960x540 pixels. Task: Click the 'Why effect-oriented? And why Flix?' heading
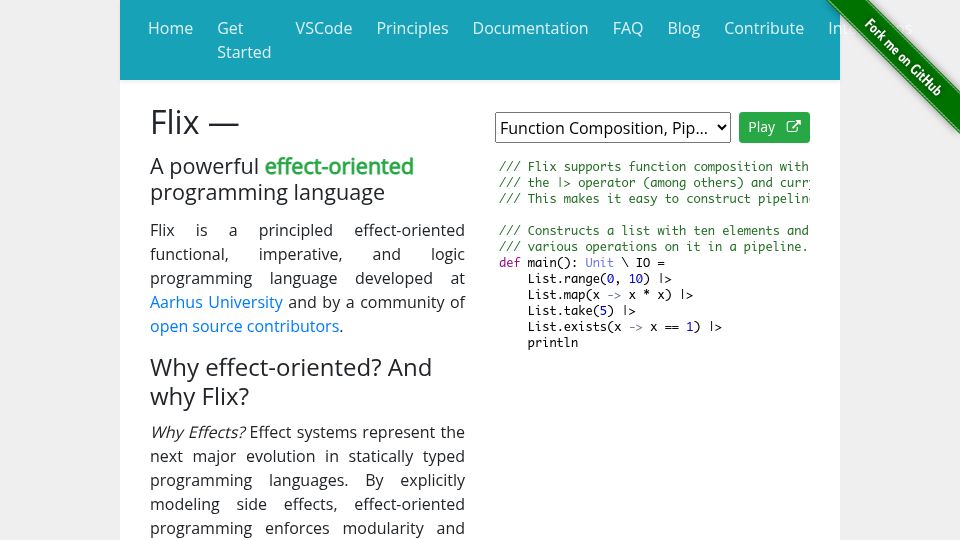[291, 382]
